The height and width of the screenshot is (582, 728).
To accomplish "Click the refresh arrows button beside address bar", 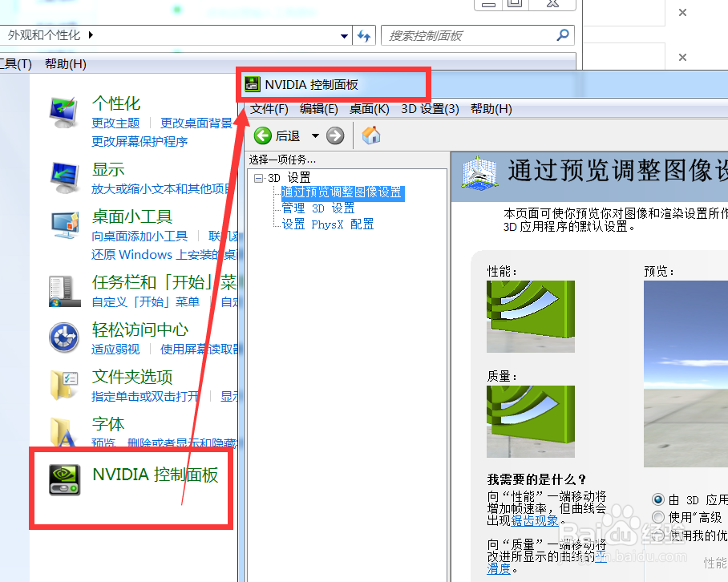I will click(364, 36).
